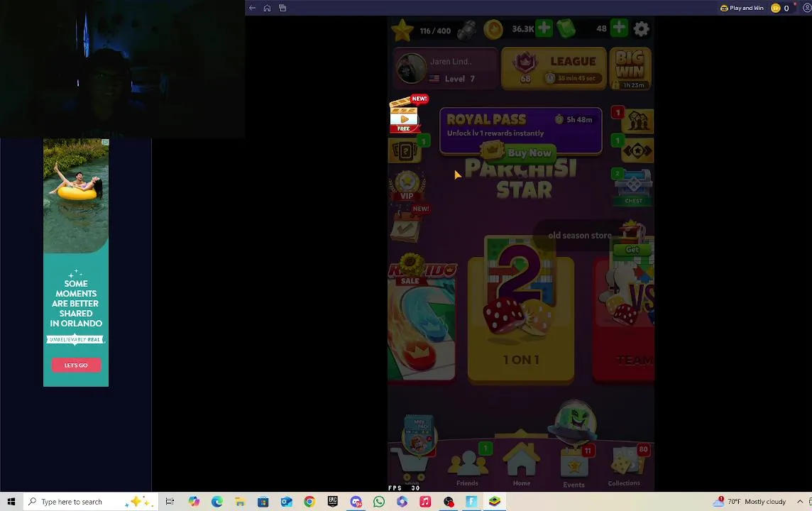
Task: Open the game settings gear
Action: [x=641, y=29]
